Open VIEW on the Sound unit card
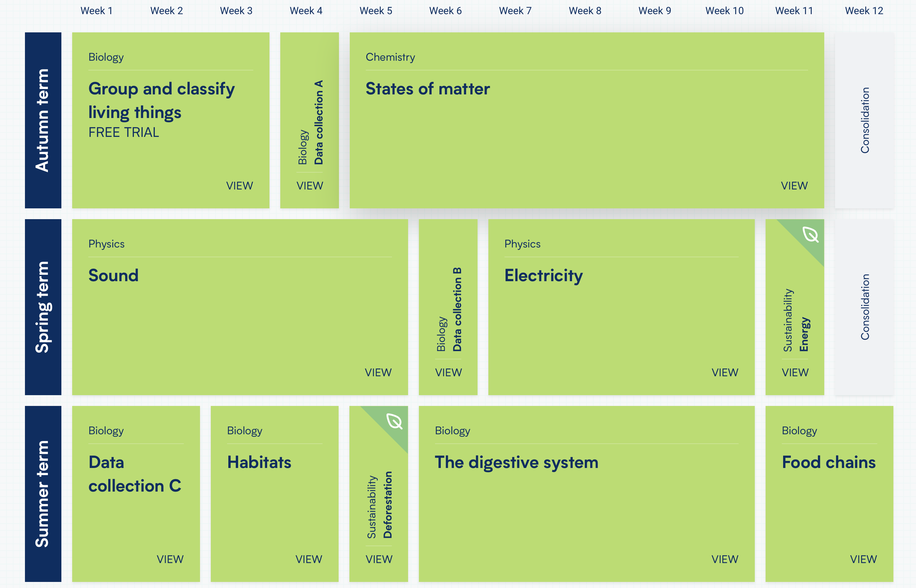This screenshot has width=916, height=588. (378, 372)
